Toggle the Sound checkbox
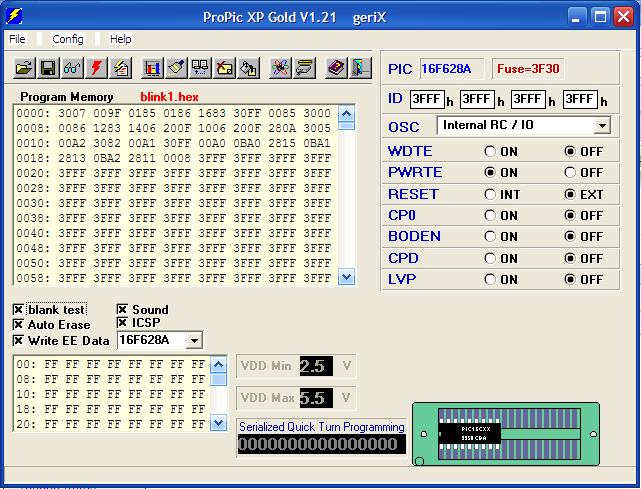641x489 pixels. (122, 309)
